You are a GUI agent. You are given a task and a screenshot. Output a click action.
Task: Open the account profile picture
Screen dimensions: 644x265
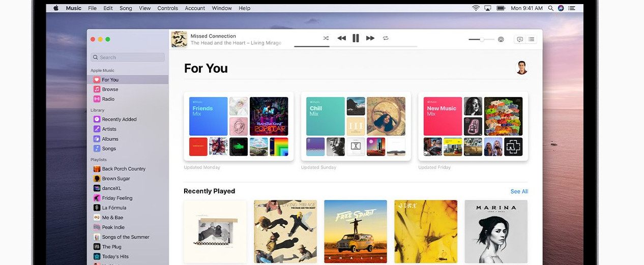click(x=521, y=68)
